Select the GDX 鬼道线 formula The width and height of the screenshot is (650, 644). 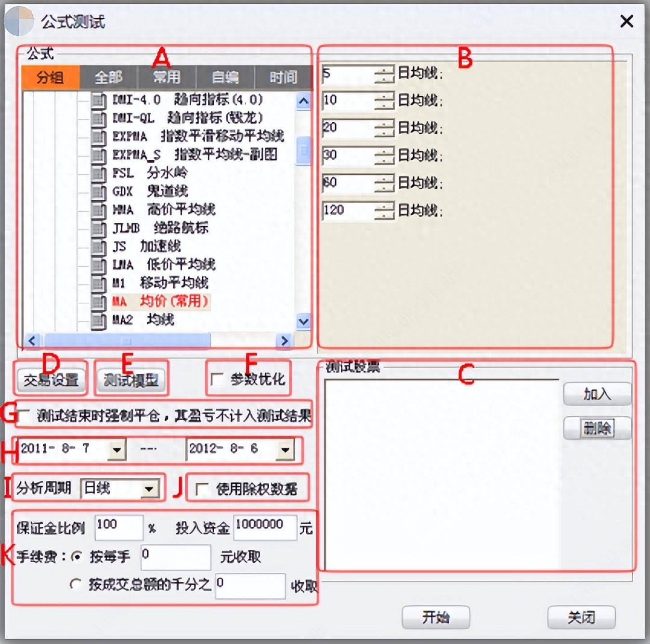[x=150, y=191]
